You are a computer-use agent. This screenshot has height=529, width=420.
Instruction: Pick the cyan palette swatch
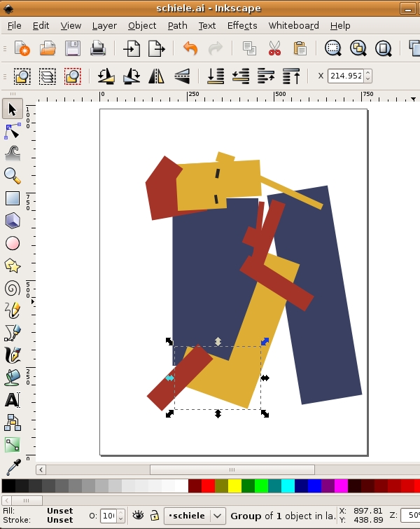pyautogui.click(x=288, y=486)
